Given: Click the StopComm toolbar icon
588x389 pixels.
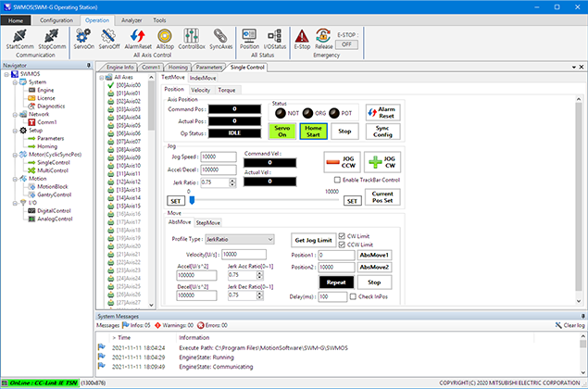Looking at the screenshot, I should tap(54, 37).
